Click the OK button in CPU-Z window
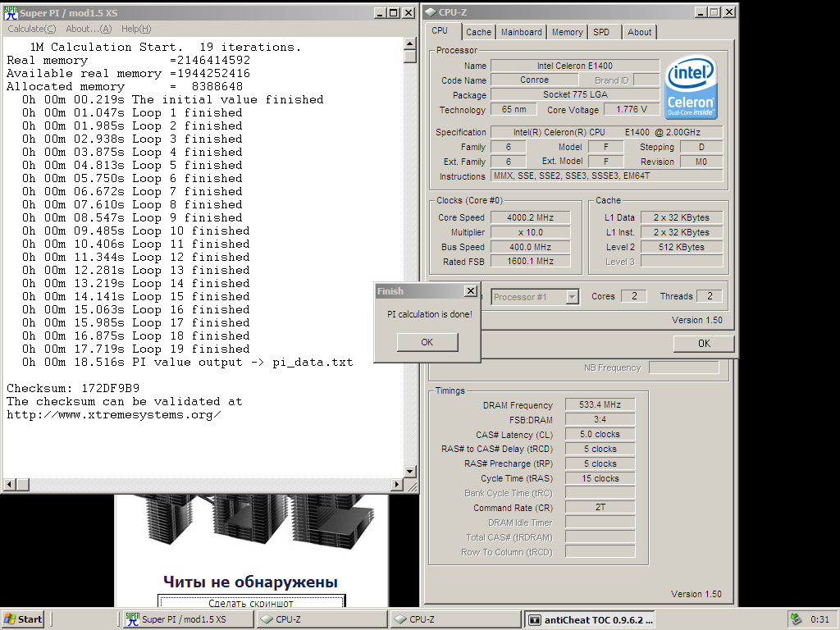The image size is (840, 630). tap(704, 344)
